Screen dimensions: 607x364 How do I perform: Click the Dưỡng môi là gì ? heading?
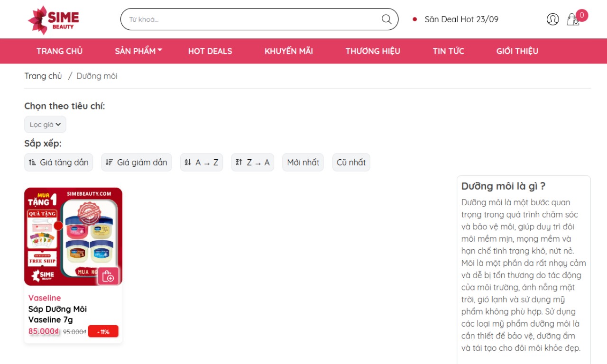[503, 186]
